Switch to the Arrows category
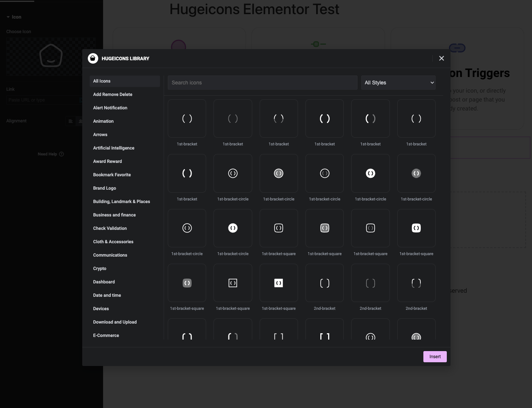 (x=100, y=134)
